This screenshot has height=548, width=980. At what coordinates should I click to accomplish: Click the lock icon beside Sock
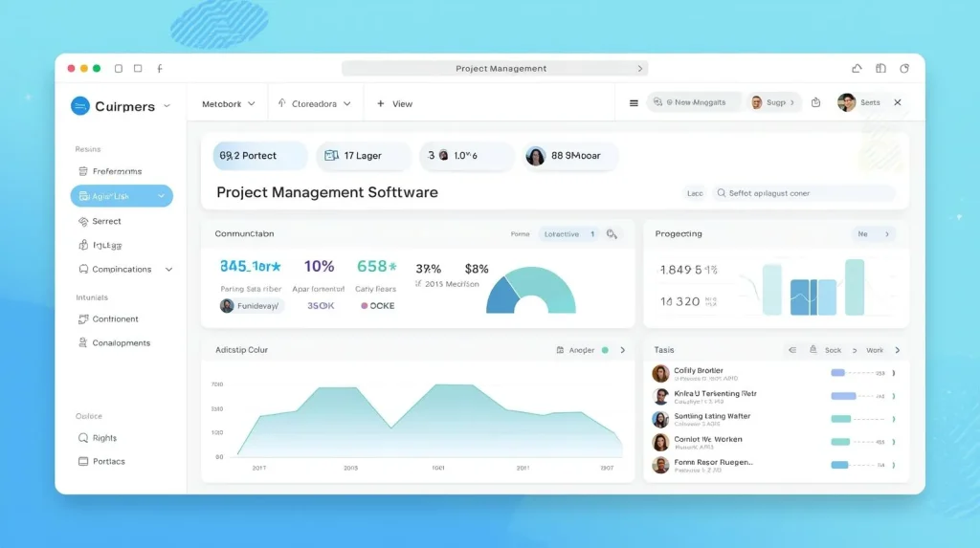tap(813, 350)
